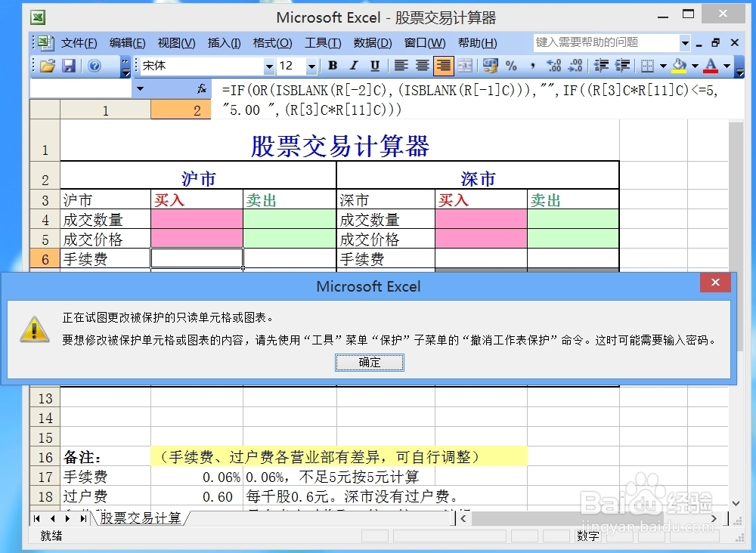
Task: Click Decrease Decimal icon
Action: coord(575,66)
